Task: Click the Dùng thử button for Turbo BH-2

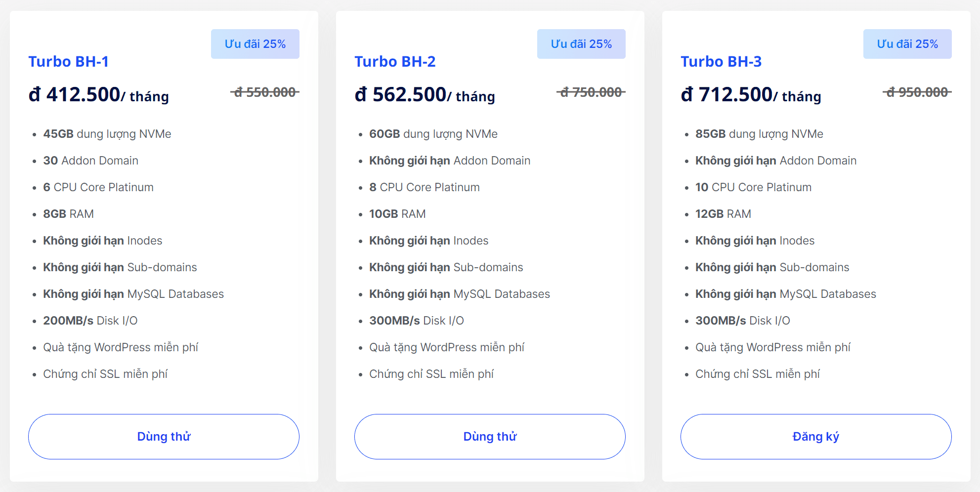Action: point(490,437)
